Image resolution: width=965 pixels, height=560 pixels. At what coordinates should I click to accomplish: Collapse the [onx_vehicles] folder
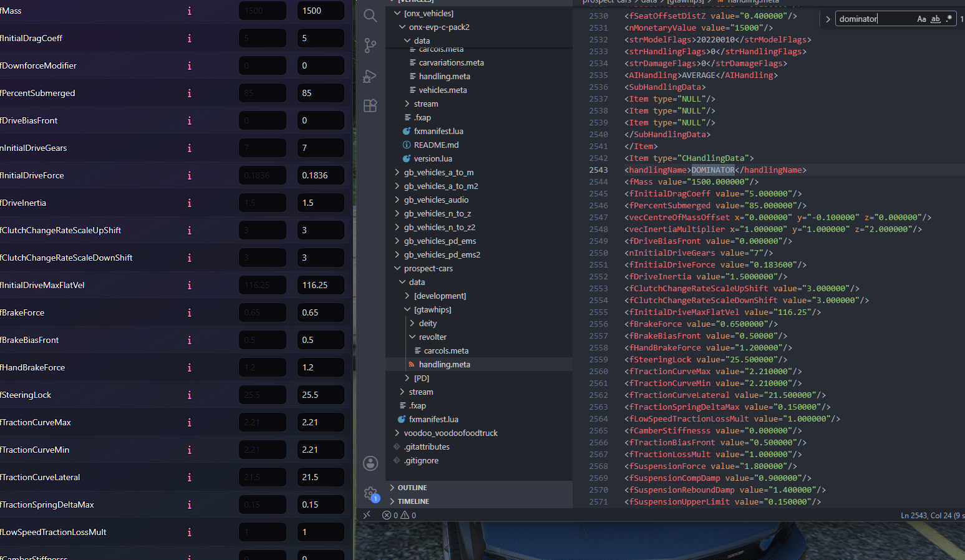(397, 13)
